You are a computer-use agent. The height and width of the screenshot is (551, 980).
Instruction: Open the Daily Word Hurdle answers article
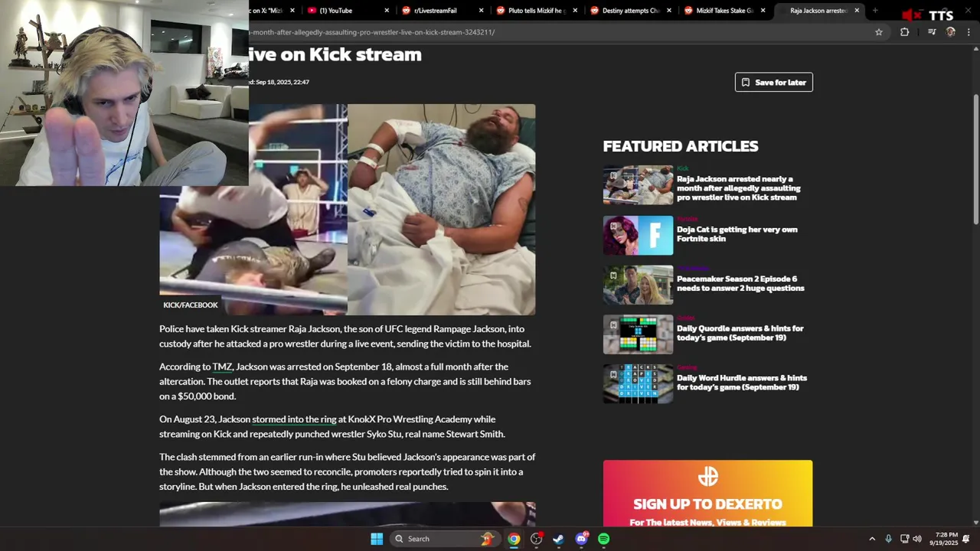(x=742, y=383)
